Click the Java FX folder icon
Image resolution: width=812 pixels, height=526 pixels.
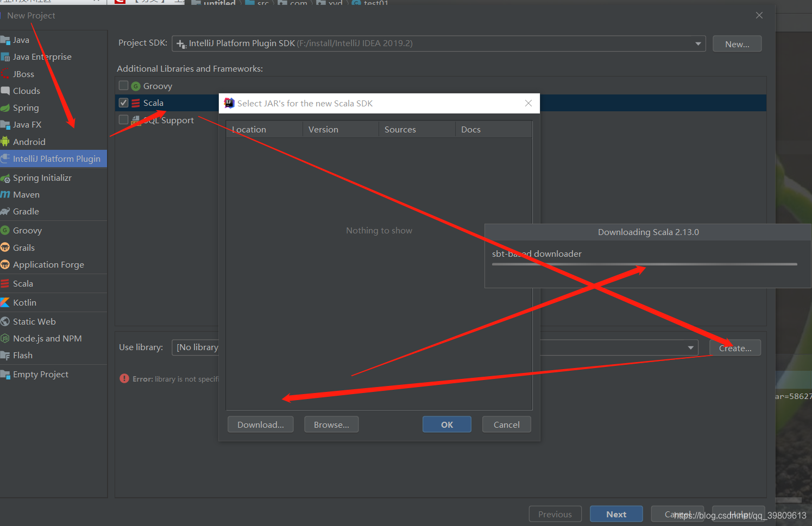coord(5,125)
